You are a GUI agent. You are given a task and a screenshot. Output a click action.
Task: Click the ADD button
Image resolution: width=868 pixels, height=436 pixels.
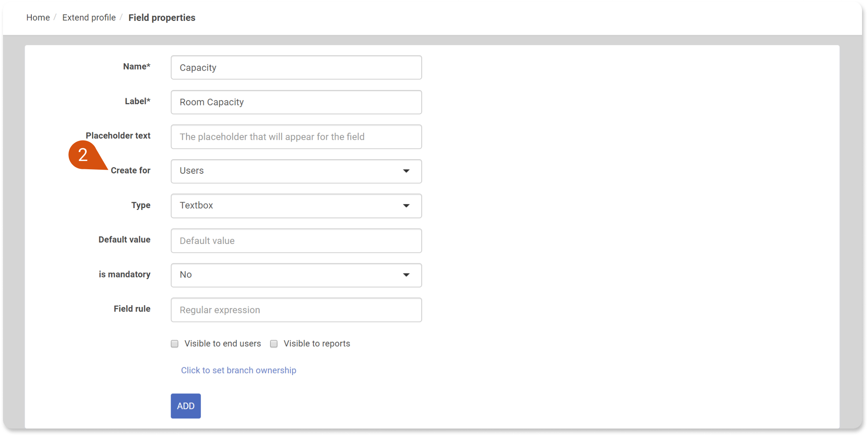click(186, 406)
